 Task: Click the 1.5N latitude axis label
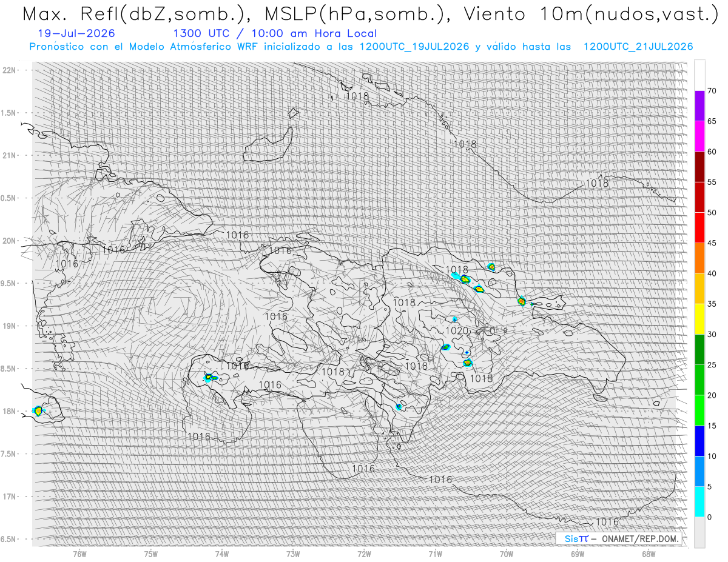point(8,113)
